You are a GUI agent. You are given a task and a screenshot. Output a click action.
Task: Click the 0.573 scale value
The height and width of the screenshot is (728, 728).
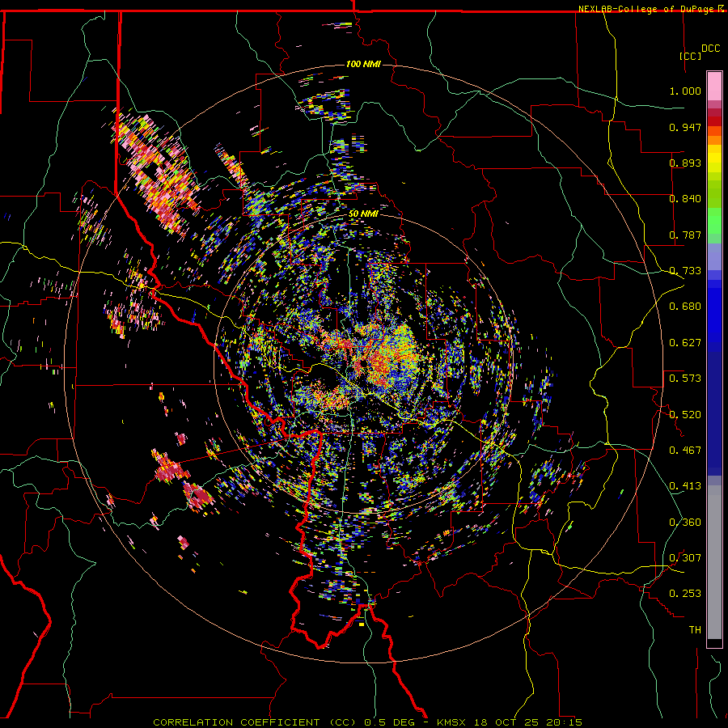tap(685, 379)
